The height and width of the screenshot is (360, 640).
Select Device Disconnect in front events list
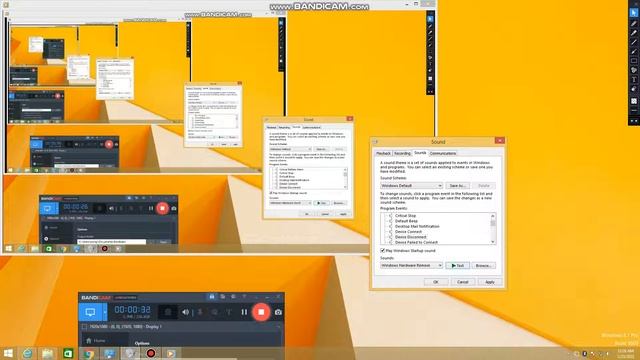(x=411, y=237)
